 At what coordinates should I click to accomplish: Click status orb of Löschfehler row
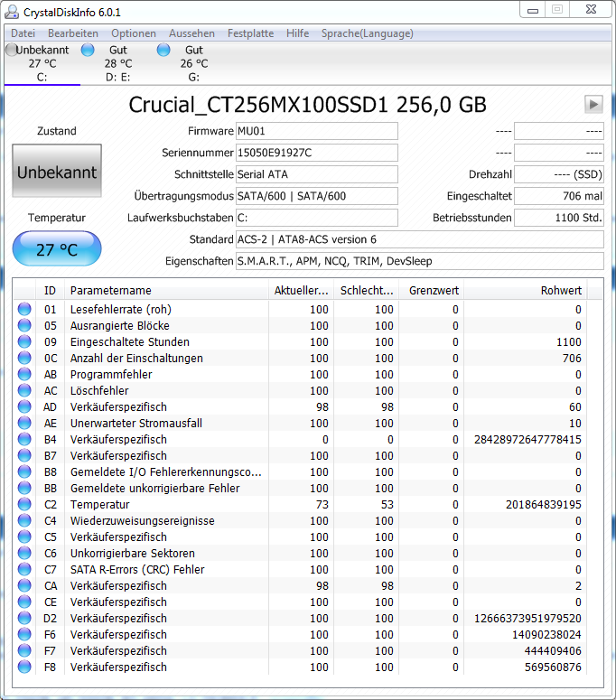[24, 390]
